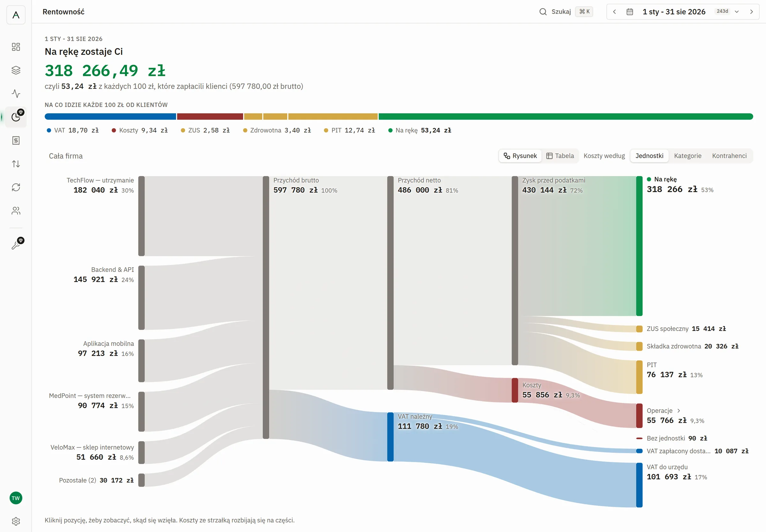Click the green Na rękę bar segment
Viewport: 766px width, 532px height.
pyautogui.click(x=566, y=116)
